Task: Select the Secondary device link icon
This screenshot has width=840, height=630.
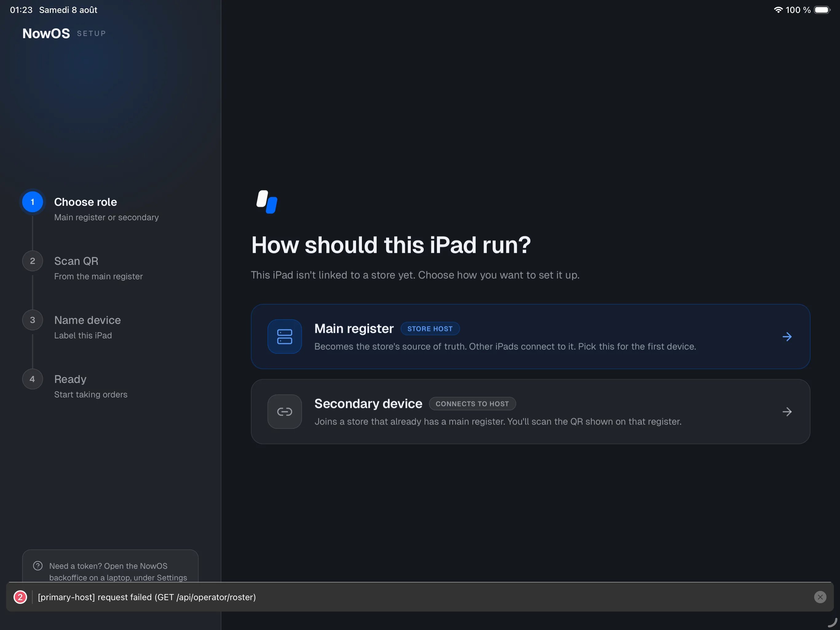Action: [x=284, y=412]
